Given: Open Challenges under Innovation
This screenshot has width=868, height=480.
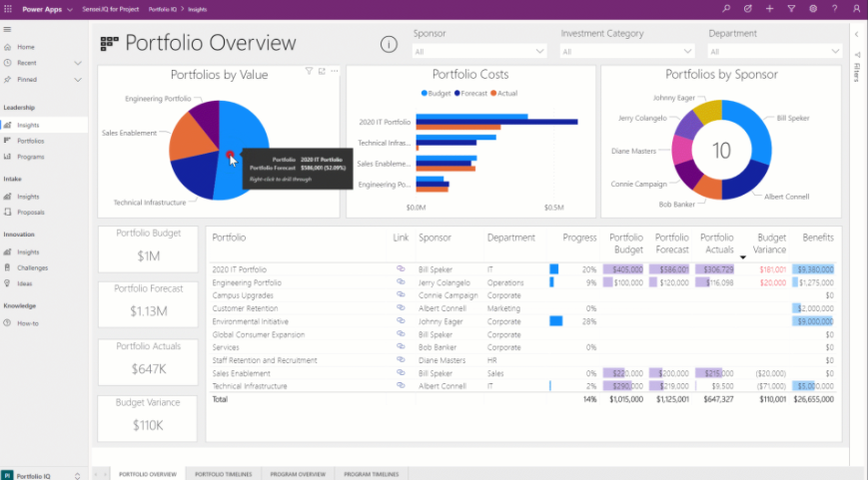Looking at the screenshot, I should coord(32,267).
